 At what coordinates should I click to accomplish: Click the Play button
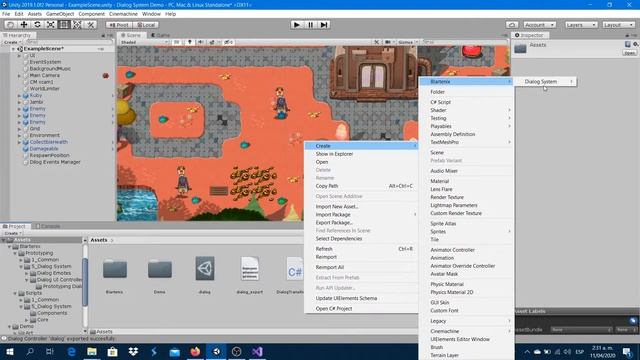click(297, 25)
